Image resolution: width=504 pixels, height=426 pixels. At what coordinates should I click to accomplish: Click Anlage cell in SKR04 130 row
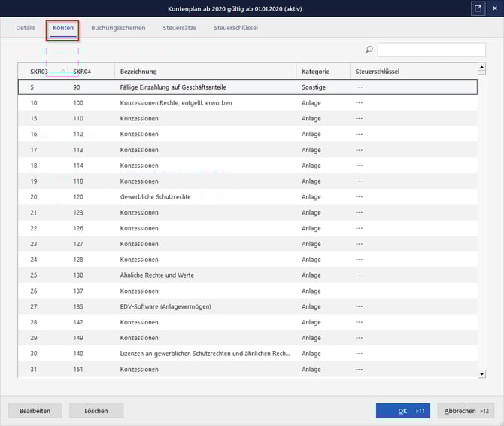coord(311,275)
